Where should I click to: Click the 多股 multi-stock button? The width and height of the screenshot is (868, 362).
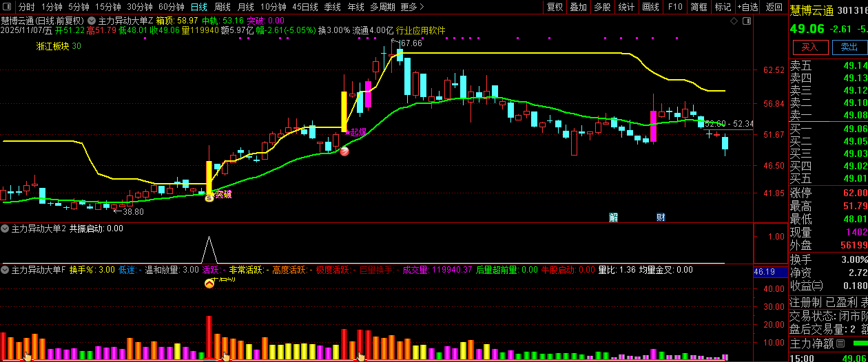(602, 7)
